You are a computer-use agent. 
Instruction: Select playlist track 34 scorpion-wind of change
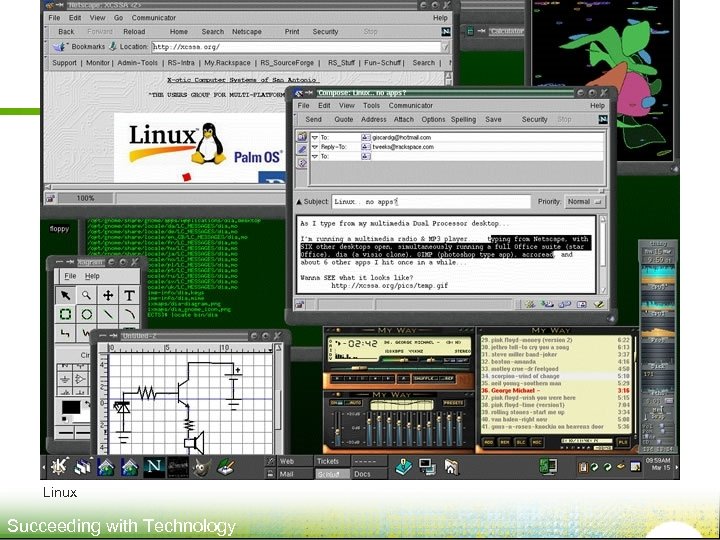[x=555, y=376]
